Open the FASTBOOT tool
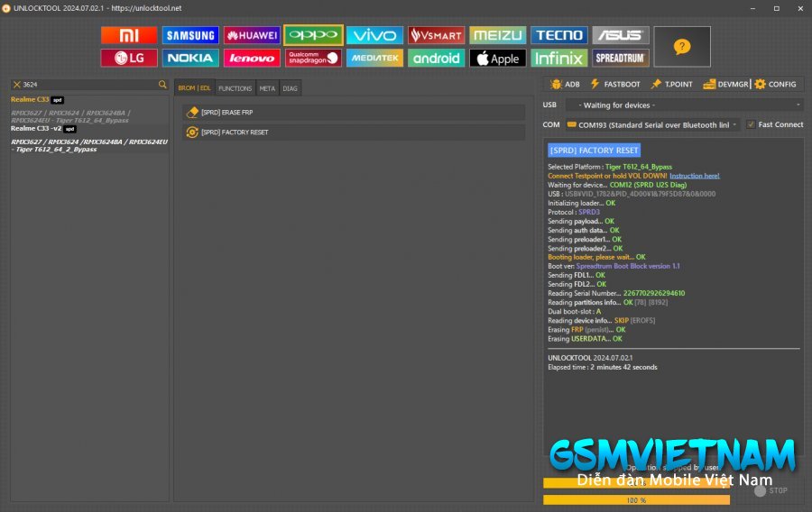The height and width of the screenshot is (512, 812). 615,85
